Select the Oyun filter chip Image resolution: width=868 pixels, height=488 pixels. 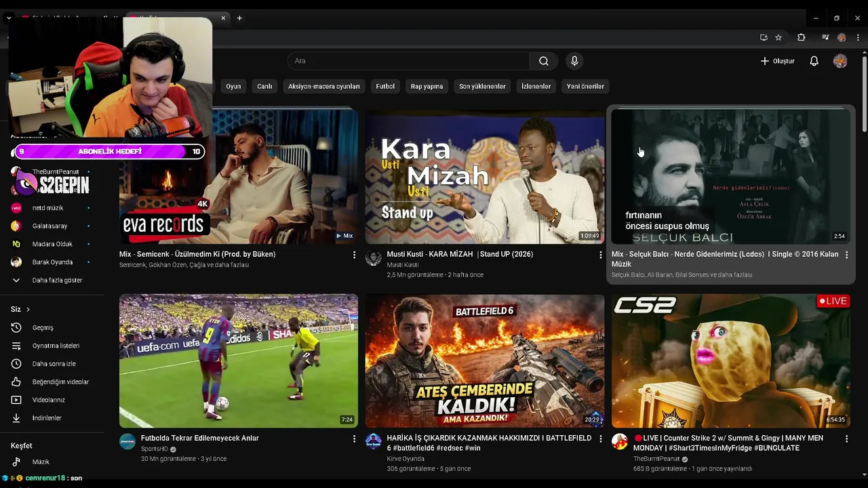(233, 86)
